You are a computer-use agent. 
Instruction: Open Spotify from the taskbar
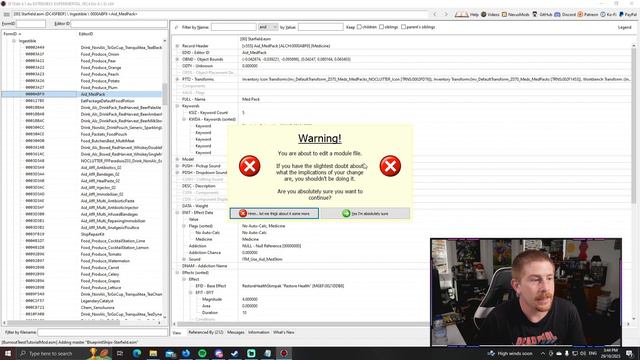coord(202,353)
